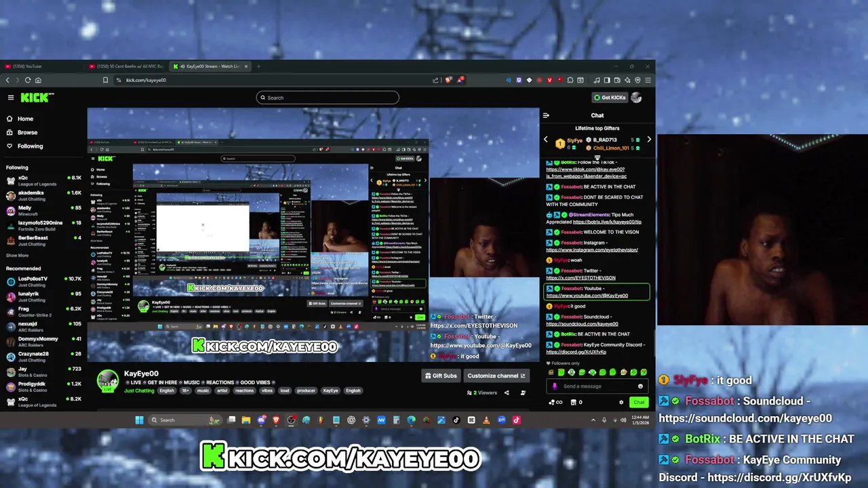Open the Brave Shields lion icon

(x=448, y=80)
